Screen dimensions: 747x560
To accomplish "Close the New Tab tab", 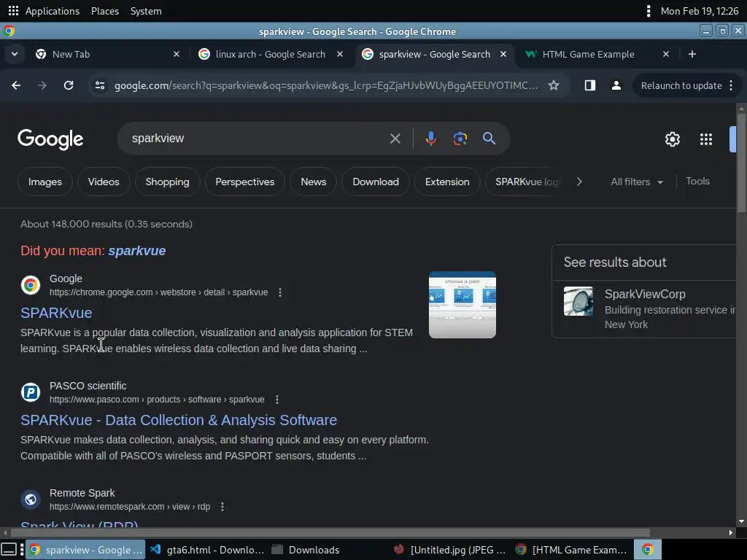I will pos(177,54).
